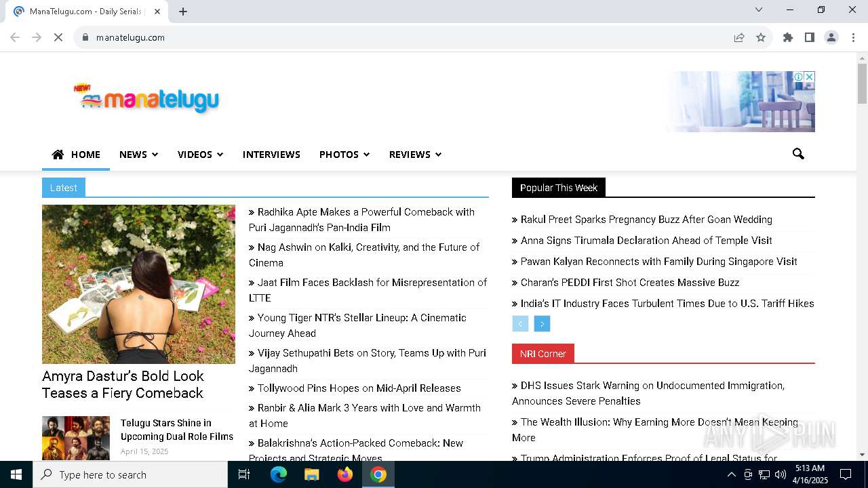Image resolution: width=868 pixels, height=488 pixels.
Task: Go to next Popular This Week page
Action: [x=542, y=323]
